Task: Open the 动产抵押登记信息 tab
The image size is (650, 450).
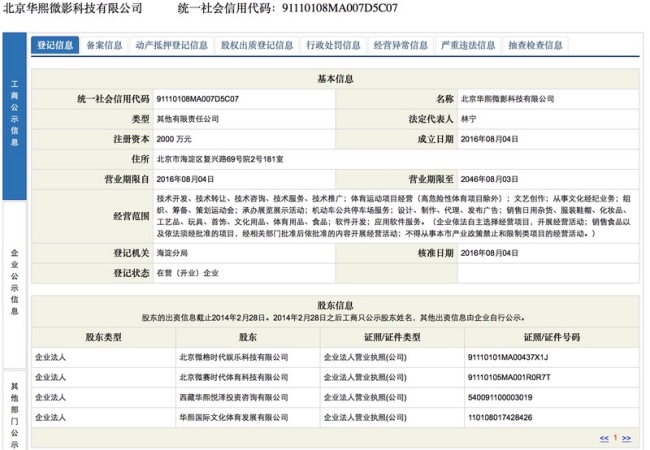Action: (172, 45)
